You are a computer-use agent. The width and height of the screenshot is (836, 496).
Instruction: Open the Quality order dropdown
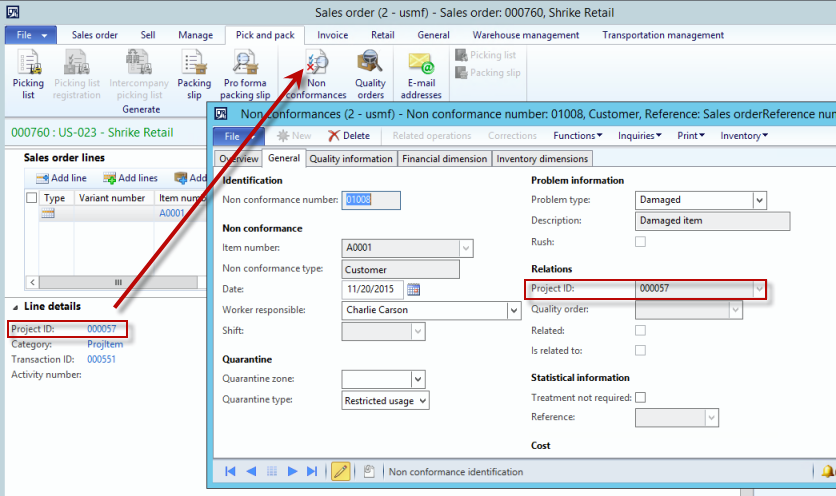[x=736, y=310]
